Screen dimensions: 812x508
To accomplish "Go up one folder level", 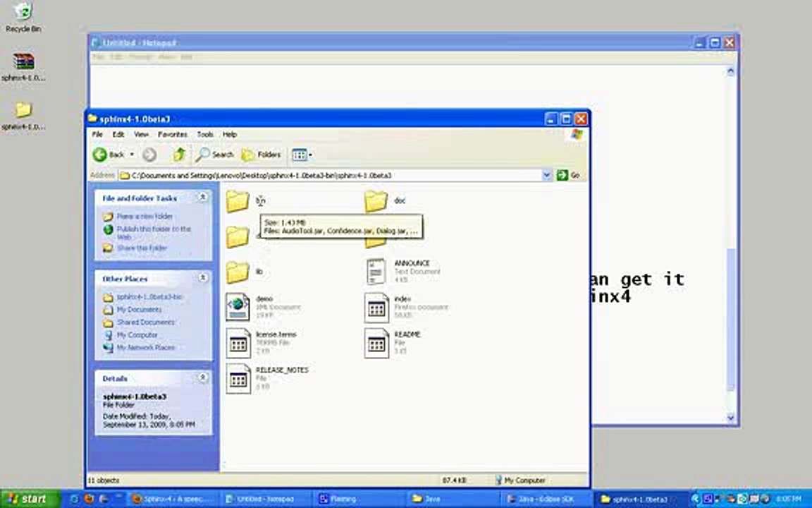I will click(x=179, y=155).
